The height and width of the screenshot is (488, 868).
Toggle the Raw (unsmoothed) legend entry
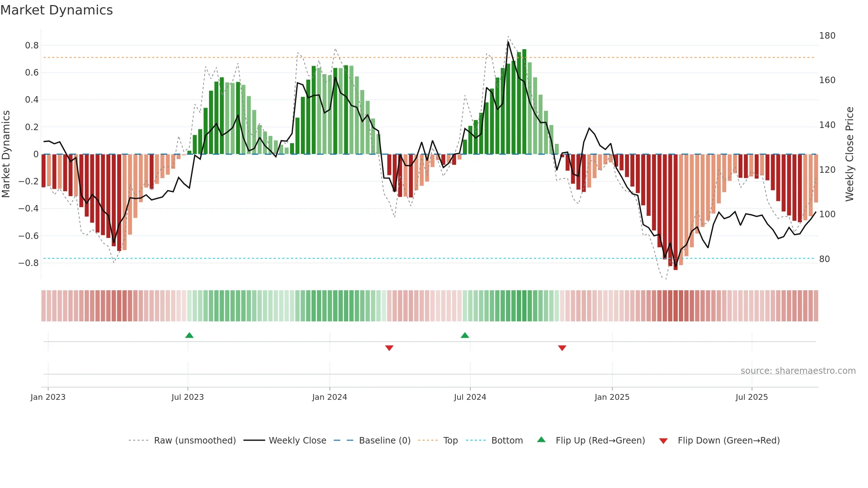coord(182,440)
